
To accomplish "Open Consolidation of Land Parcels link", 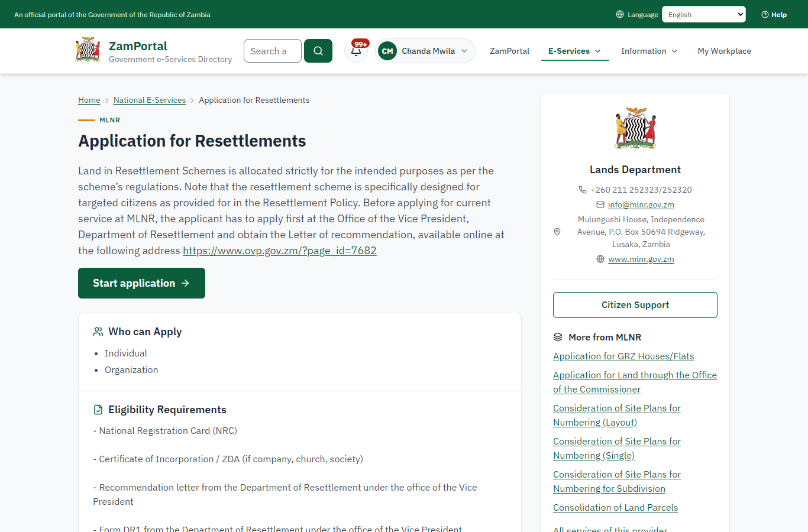I will (615, 507).
